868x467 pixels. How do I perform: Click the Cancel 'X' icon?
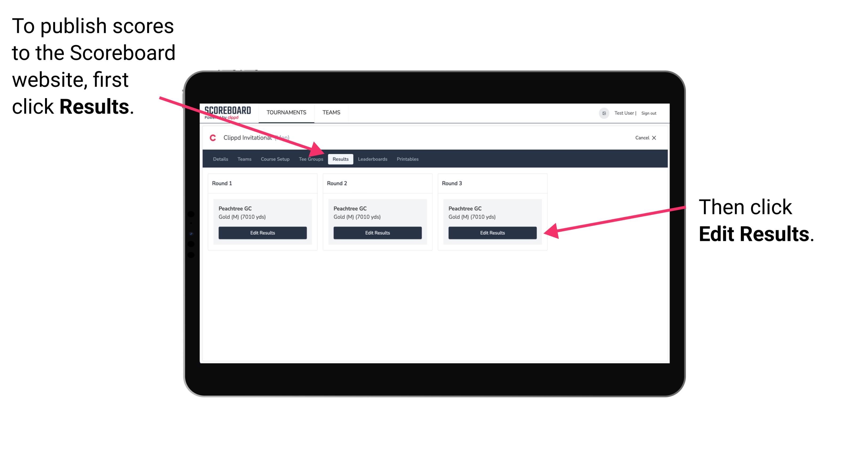(x=656, y=138)
